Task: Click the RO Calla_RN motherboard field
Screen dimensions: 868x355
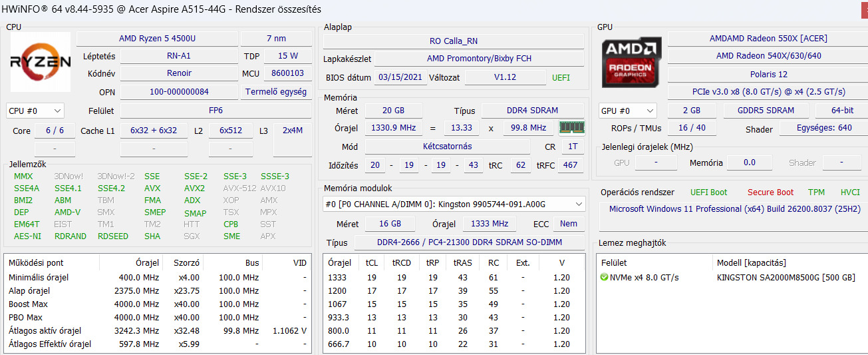Action: click(x=454, y=41)
